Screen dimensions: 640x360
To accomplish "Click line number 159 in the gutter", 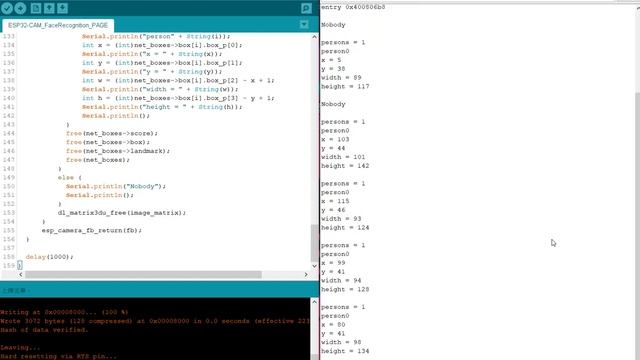I will (9, 266).
